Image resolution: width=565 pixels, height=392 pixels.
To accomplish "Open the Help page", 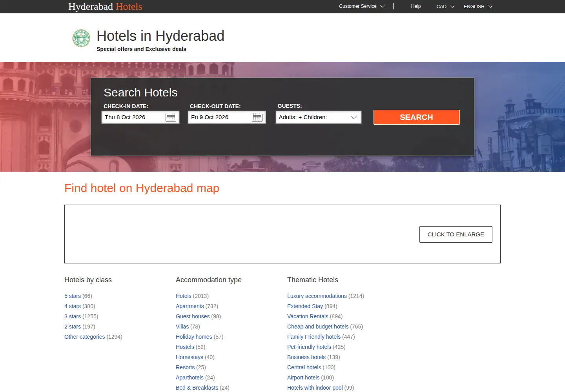I will click(x=416, y=6).
